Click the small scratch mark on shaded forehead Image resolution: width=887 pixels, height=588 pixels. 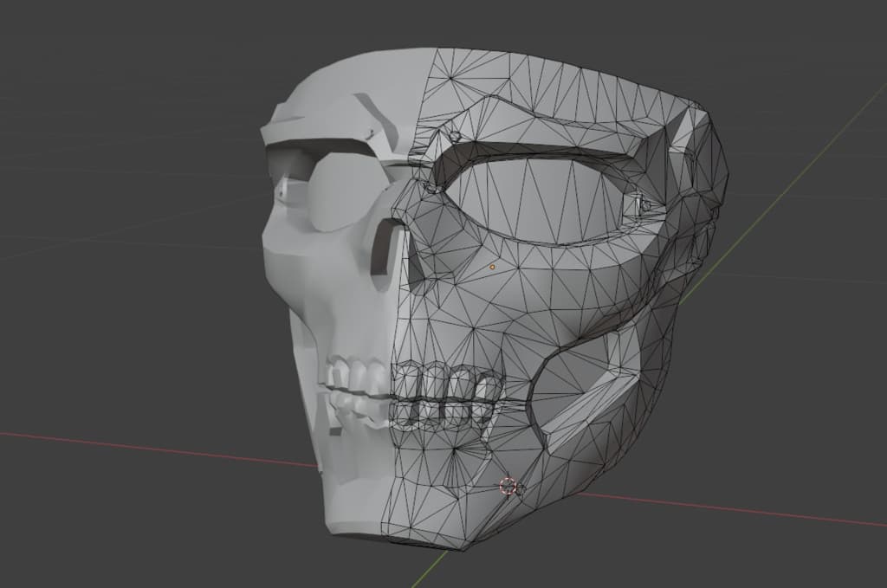[x=371, y=134]
